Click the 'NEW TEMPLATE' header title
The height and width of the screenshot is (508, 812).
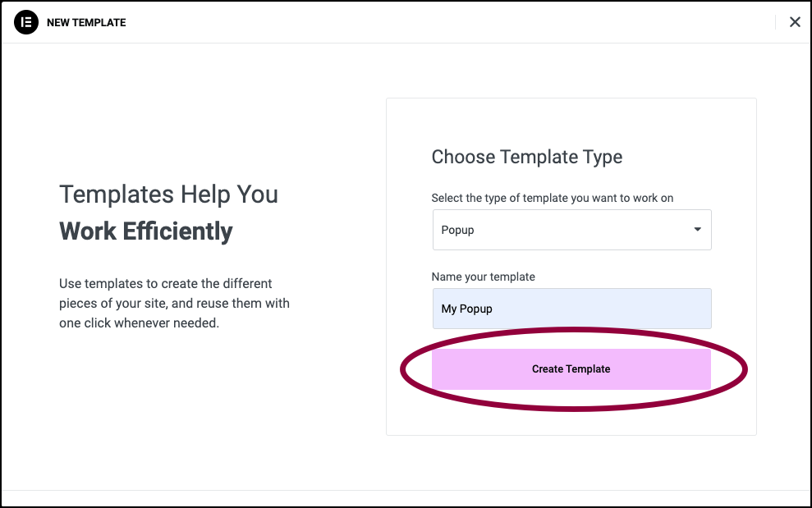coord(86,23)
